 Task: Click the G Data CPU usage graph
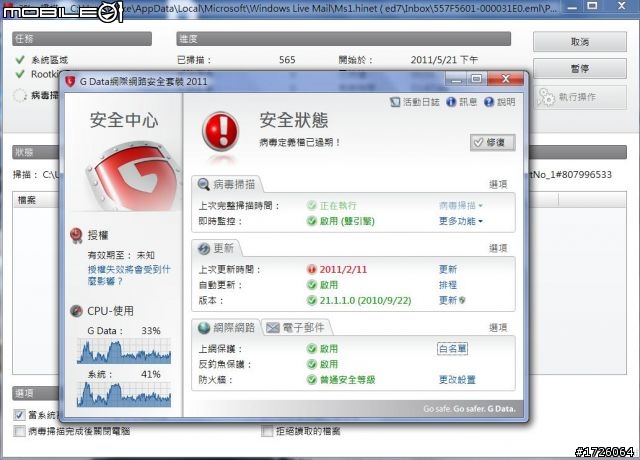click(124, 351)
